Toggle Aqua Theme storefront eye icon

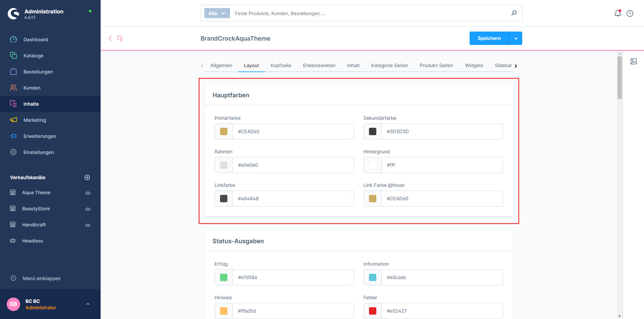[x=88, y=193]
